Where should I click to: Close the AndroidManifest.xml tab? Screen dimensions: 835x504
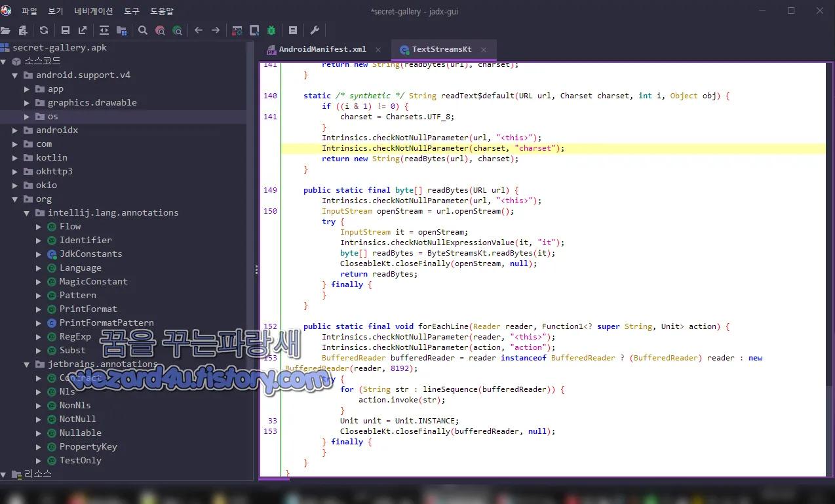point(378,50)
